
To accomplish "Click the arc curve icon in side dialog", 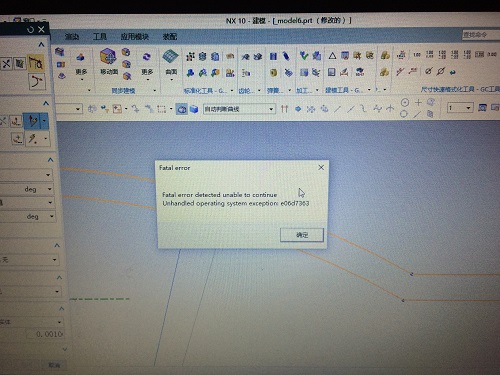I will (x=37, y=82).
